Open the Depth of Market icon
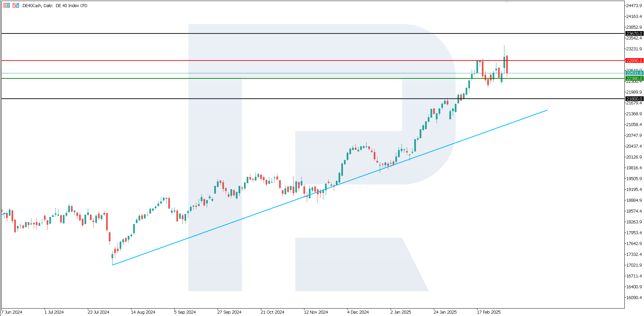 click(x=16, y=5)
